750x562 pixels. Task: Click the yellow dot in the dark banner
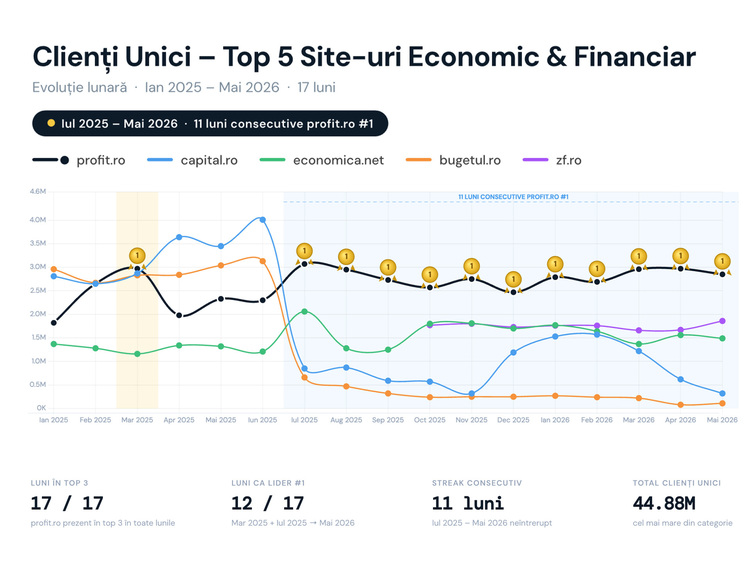[51, 123]
